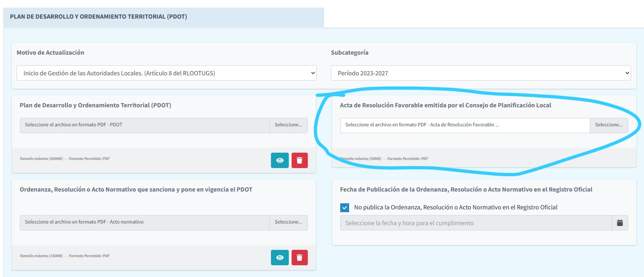This screenshot has height=277, width=644.
Task: Preview the uploaded PDOT PDF file
Action: point(279,160)
